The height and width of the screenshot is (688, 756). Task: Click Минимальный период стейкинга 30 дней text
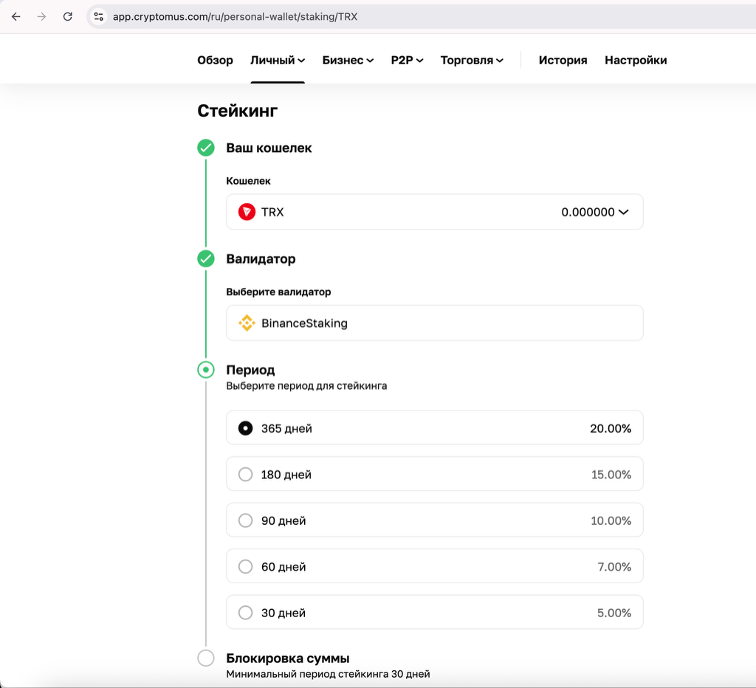coord(328,674)
